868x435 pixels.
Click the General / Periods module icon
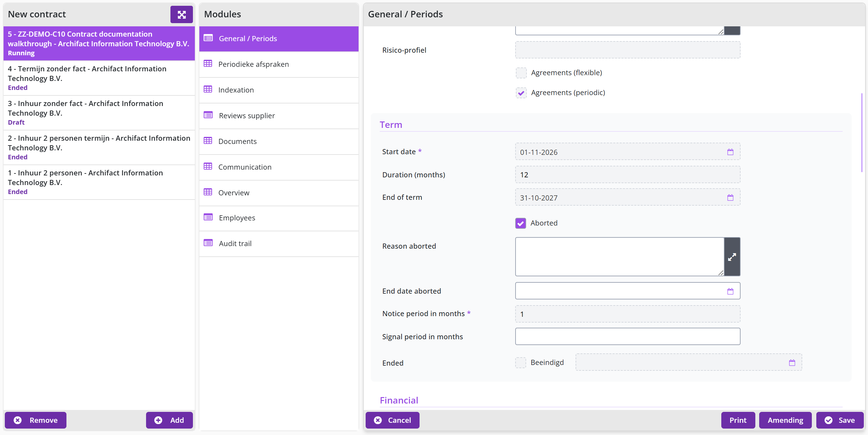[208, 38]
